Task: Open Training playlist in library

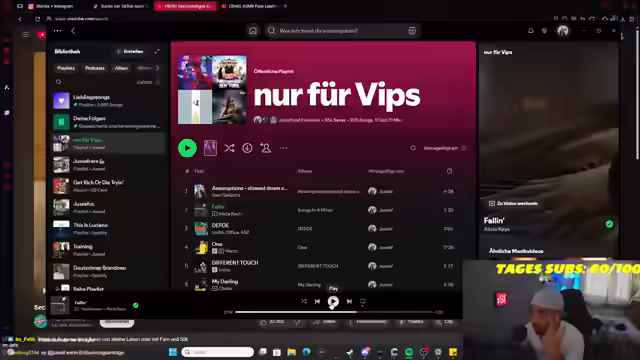Action: (x=108, y=250)
